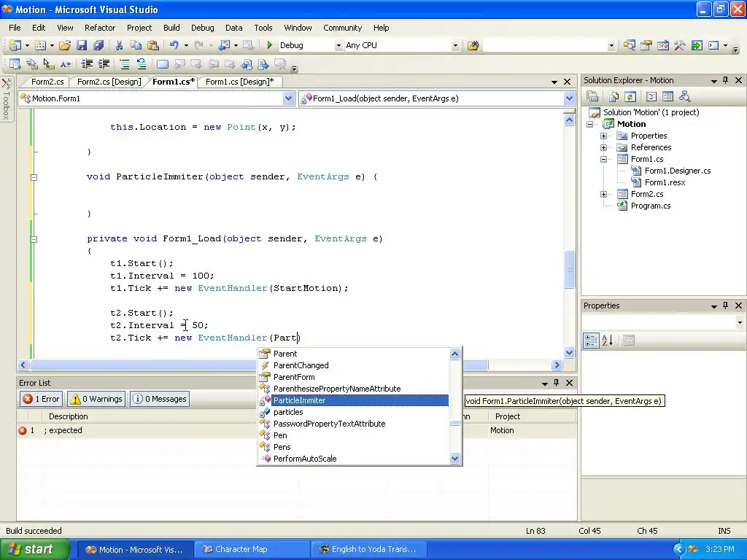Click the Decrease Indent icon
747x560 pixels.
pyautogui.click(x=87, y=64)
